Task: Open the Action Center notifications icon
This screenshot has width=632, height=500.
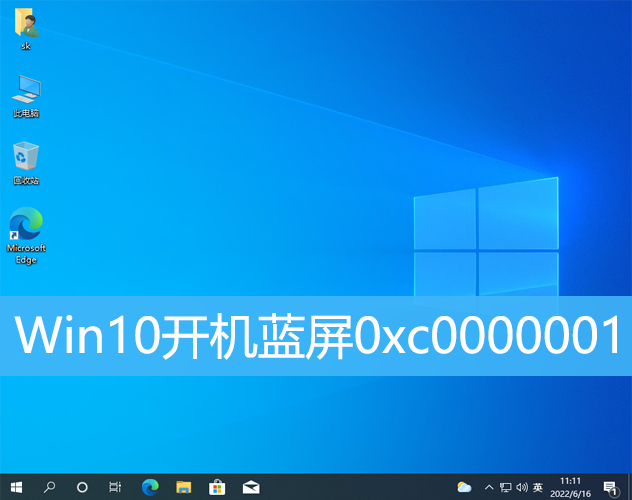Action: (x=610, y=487)
